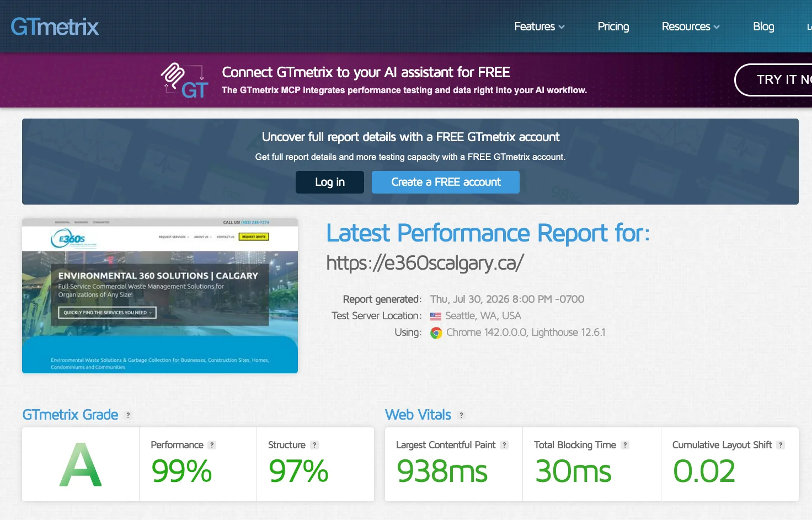Click the e360scalgary site screenshot thumbnail
The width and height of the screenshot is (812, 520).
160,296
